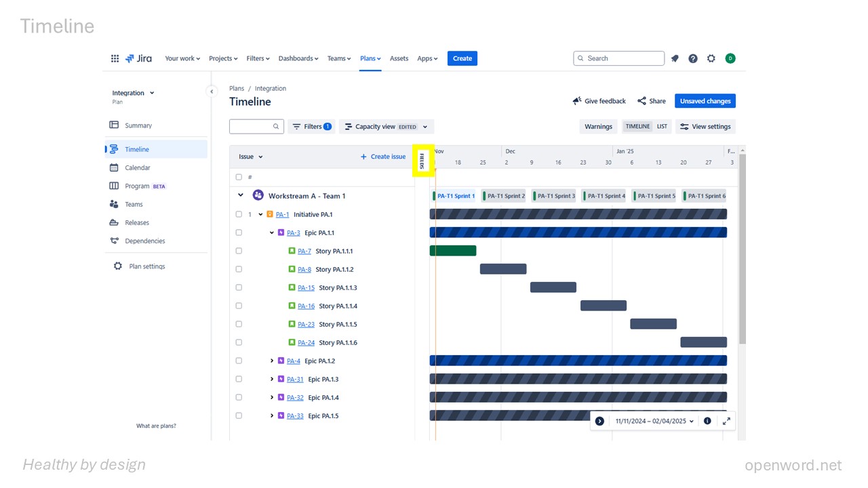Tick the checkbox for Story PA.1.1.3

[239, 287]
